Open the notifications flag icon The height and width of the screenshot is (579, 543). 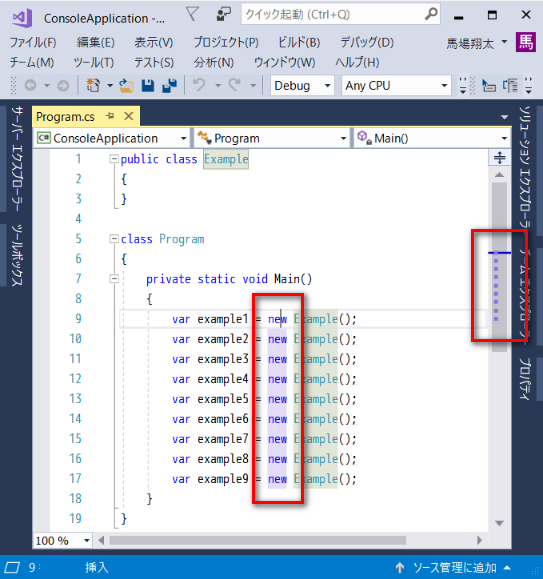click(x=192, y=14)
